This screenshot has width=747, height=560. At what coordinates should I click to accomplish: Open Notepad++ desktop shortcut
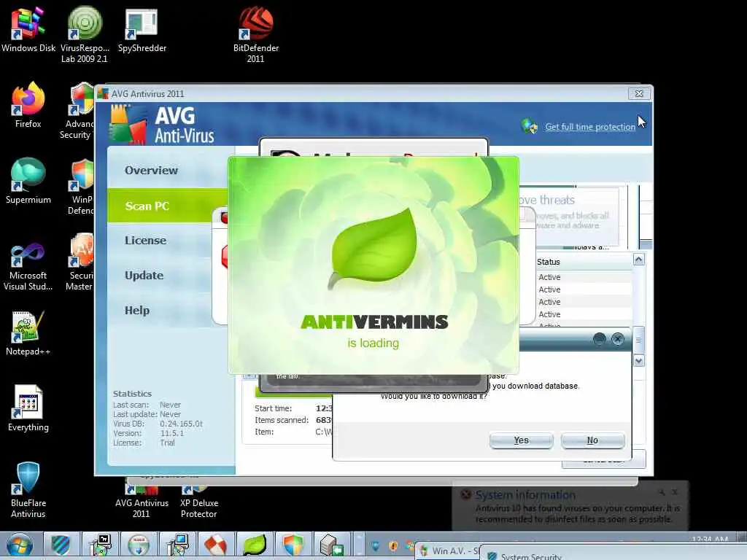[x=28, y=333]
